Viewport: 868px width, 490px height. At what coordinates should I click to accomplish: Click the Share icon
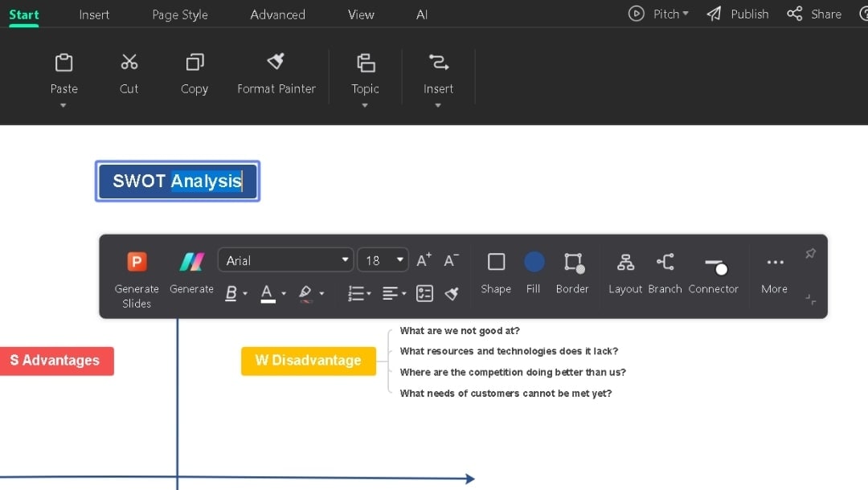click(x=795, y=14)
